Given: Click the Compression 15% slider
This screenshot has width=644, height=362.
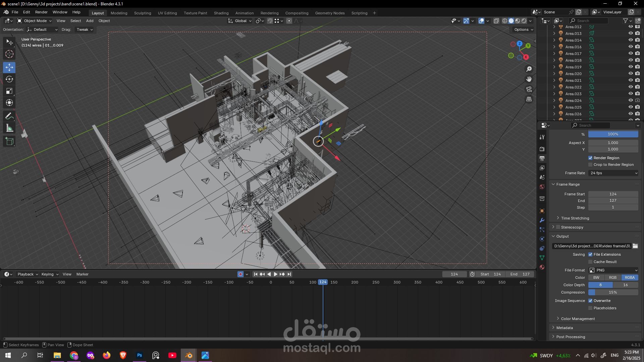Looking at the screenshot, I should click(x=613, y=292).
